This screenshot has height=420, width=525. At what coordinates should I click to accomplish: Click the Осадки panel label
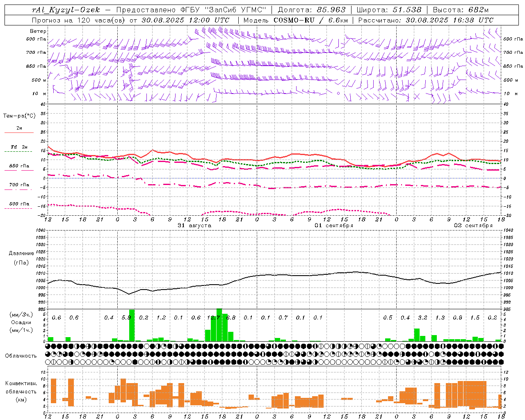coord(21,322)
